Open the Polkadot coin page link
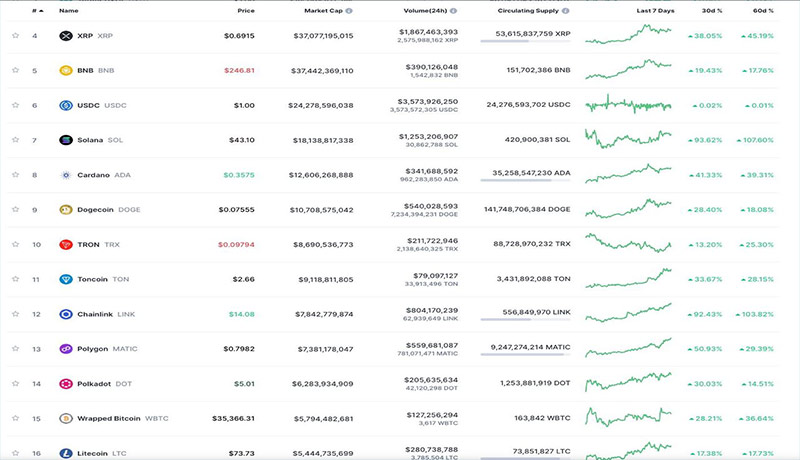 [x=104, y=384]
